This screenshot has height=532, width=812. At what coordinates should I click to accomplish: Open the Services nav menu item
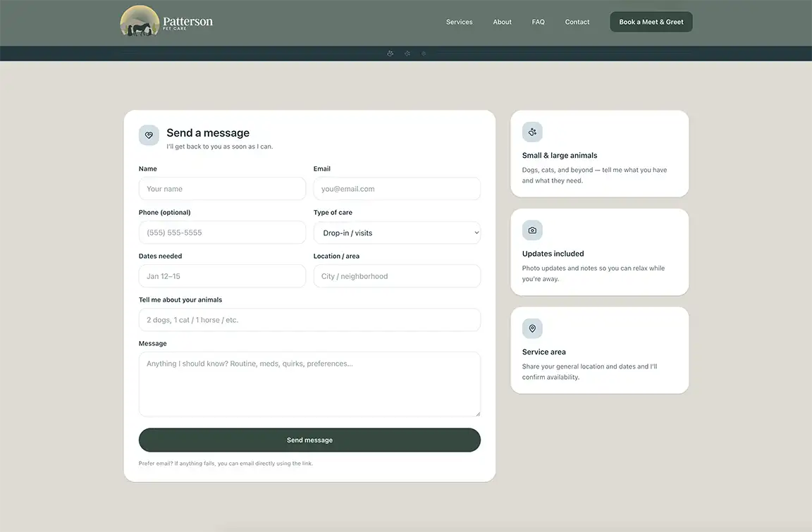[x=459, y=22]
